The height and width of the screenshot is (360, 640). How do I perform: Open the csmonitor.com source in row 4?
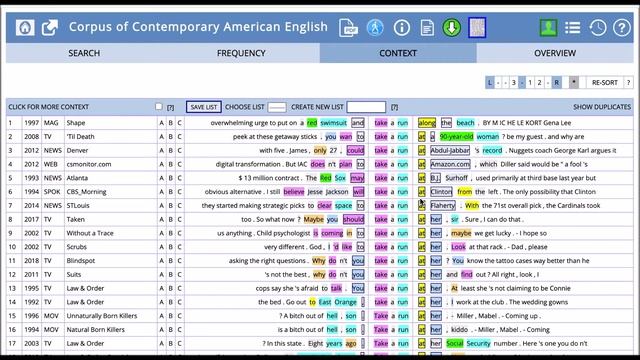tap(89, 164)
